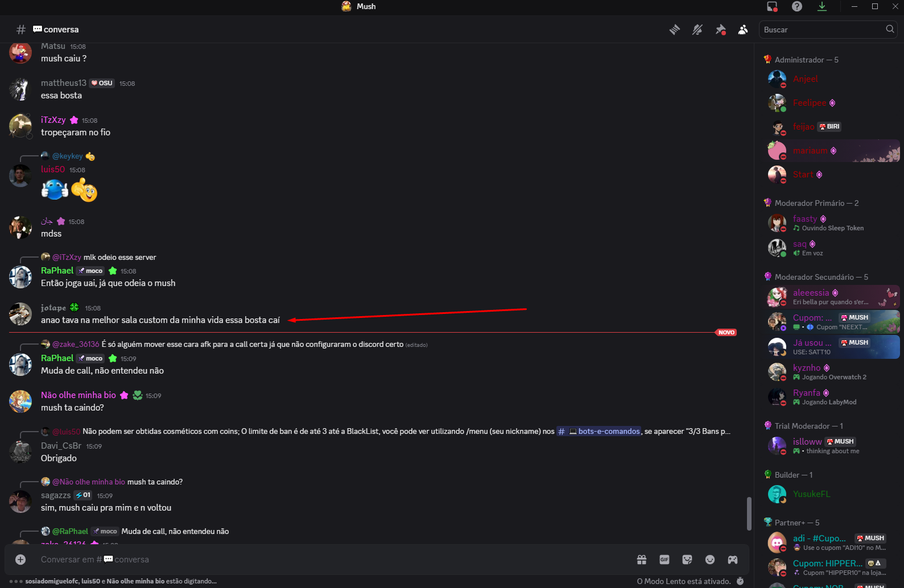904x588 pixels.
Task: Open member faasty listening to Sleep Token
Action: point(833,223)
